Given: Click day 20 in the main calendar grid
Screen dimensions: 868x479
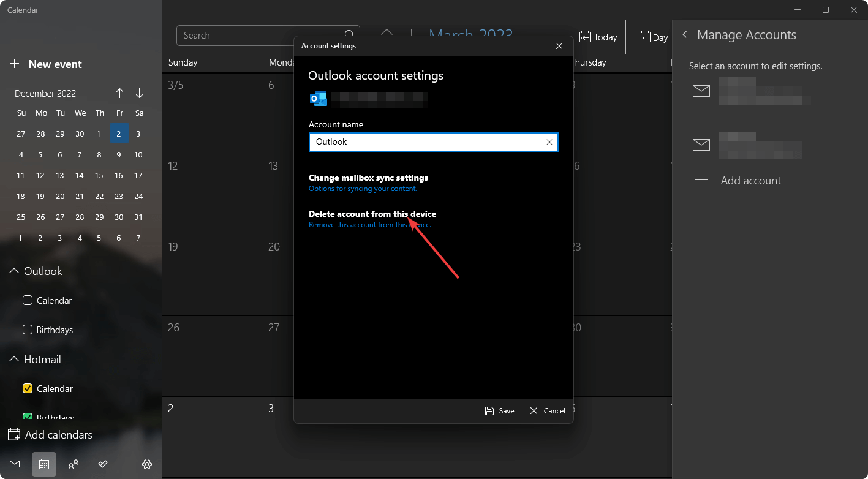Looking at the screenshot, I should point(279,275).
